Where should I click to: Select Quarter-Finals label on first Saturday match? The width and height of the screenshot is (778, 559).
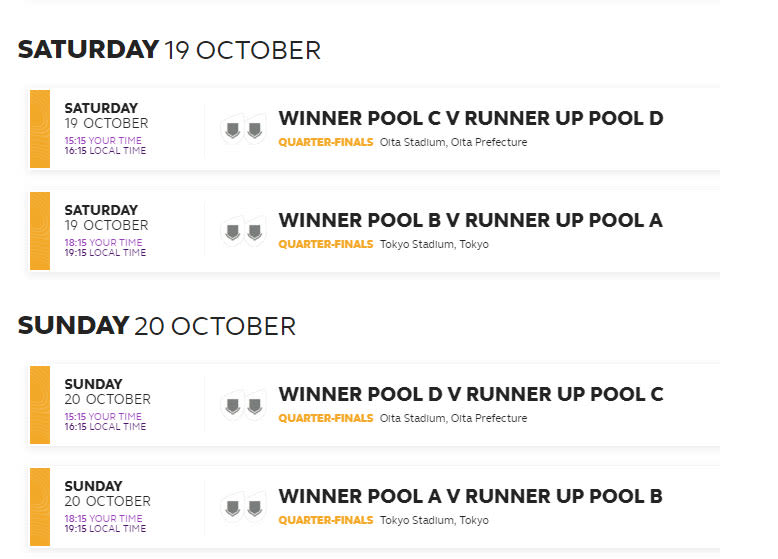click(x=325, y=142)
